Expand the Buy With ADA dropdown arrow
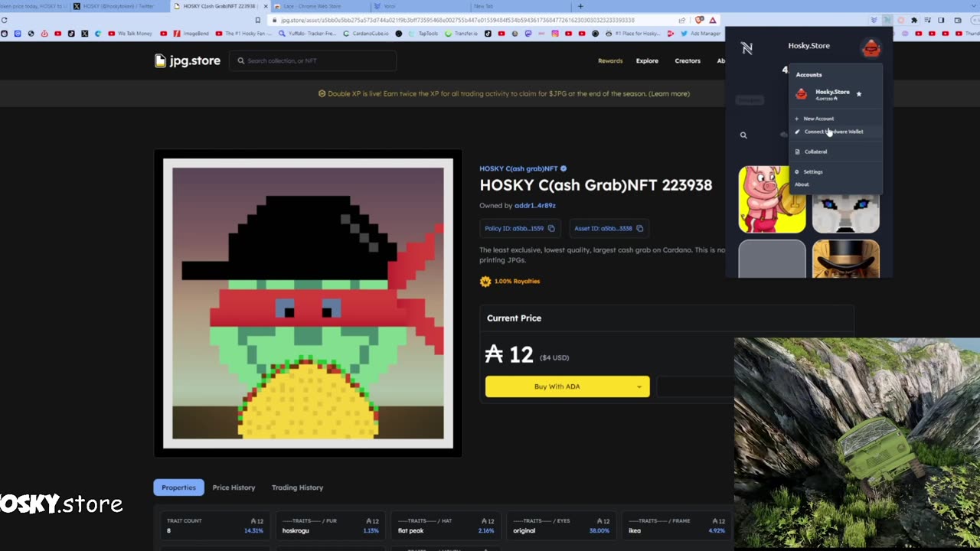 tap(639, 386)
